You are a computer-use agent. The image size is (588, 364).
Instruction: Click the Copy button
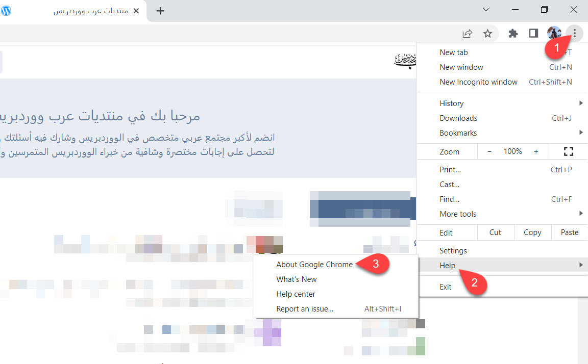point(532,232)
